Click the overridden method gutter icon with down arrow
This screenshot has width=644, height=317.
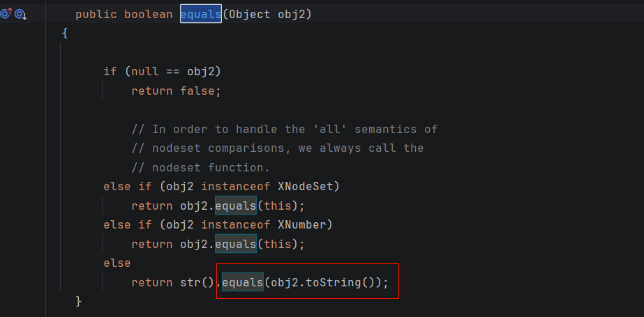click(20, 14)
